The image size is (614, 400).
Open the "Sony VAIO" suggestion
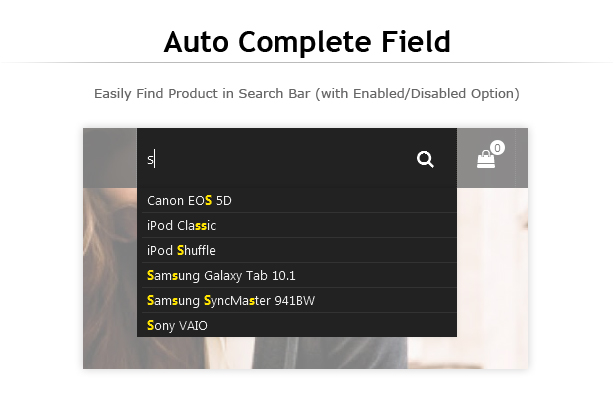coord(177,325)
